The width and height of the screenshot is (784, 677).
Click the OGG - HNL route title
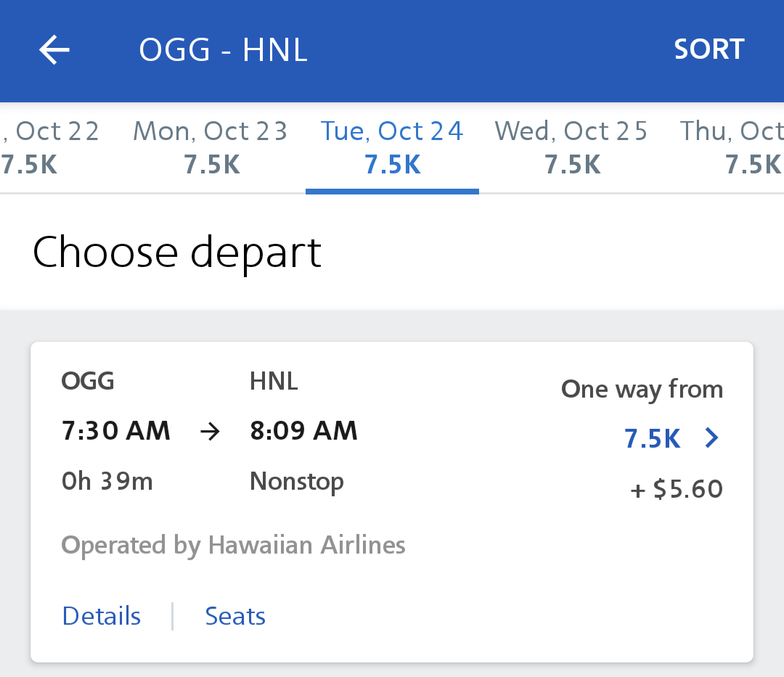coord(223,50)
